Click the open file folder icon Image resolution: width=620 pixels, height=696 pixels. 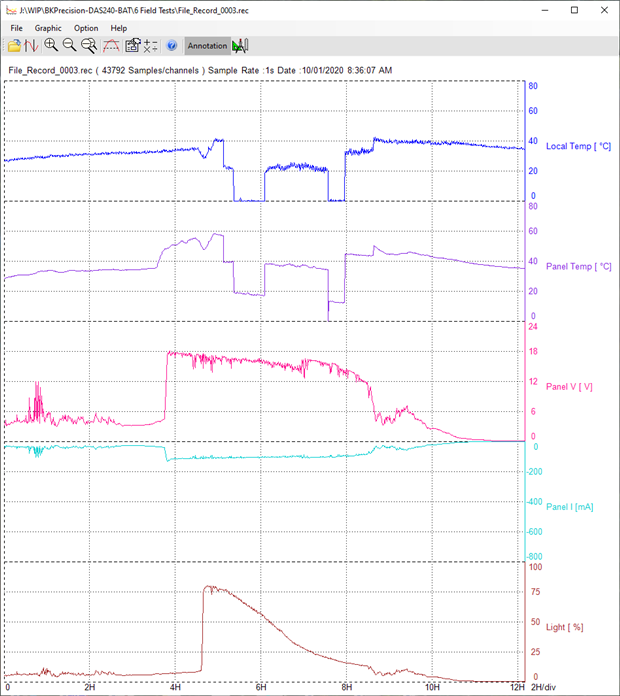(x=13, y=46)
